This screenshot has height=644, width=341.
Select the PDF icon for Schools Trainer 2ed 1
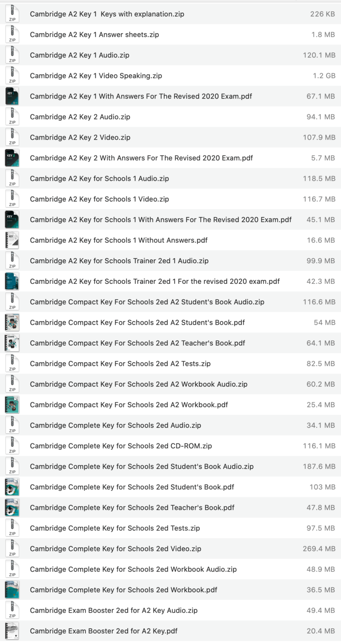[x=13, y=281]
